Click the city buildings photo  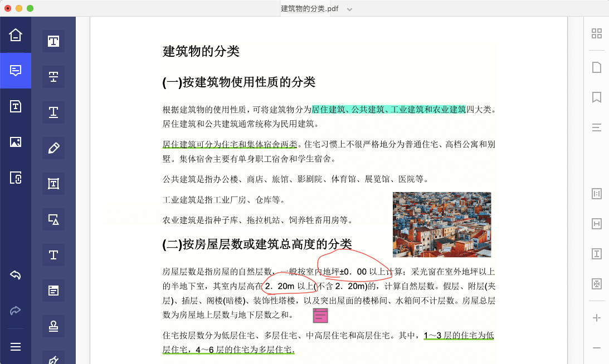(x=442, y=224)
